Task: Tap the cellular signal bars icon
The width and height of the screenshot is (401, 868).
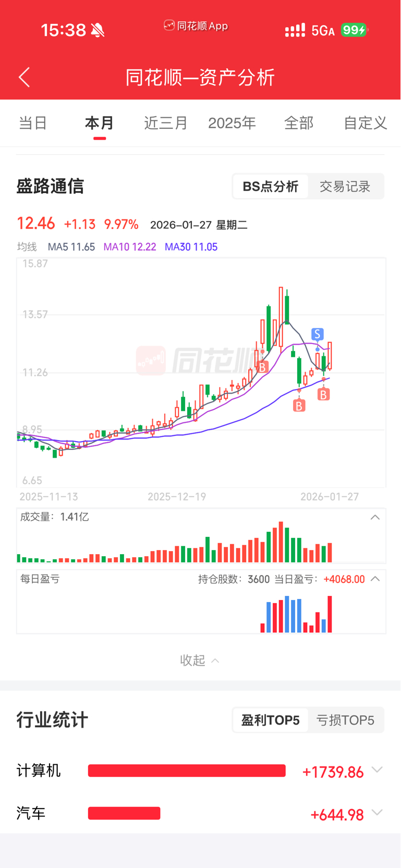Action: point(295,30)
